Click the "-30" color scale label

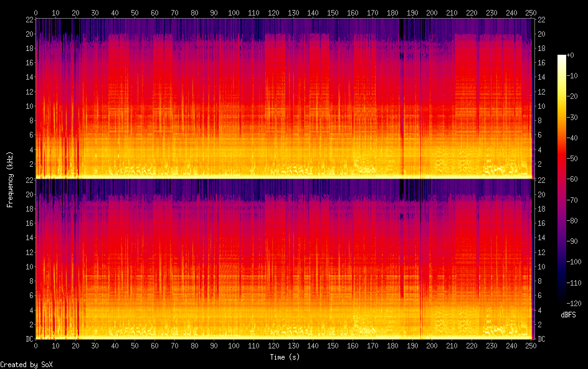coord(572,117)
